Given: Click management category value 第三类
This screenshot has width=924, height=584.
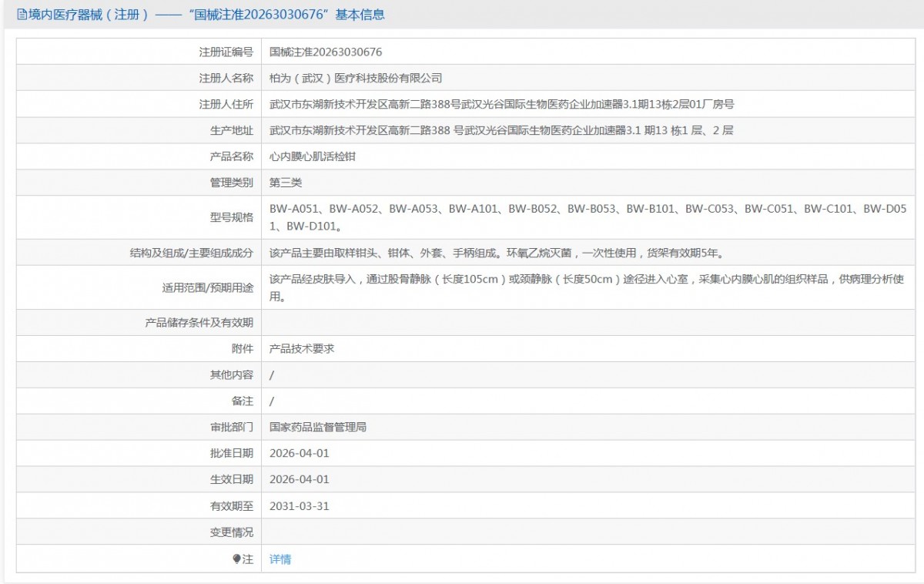Looking at the screenshot, I should pos(286,183).
